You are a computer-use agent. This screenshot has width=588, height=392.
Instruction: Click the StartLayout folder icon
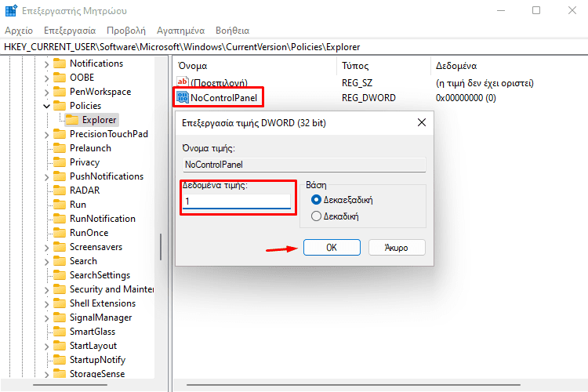[x=60, y=346]
